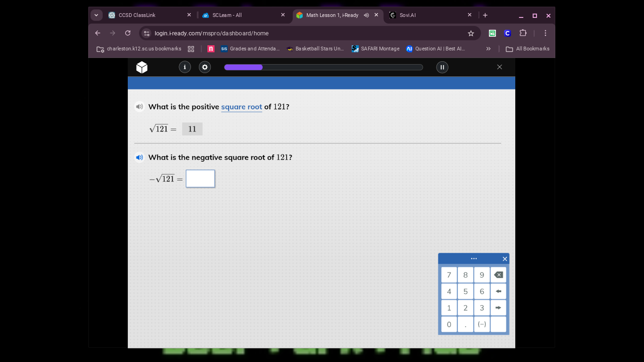The width and height of the screenshot is (644, 362).
Task: Open the keypad options via the ellipsis
Action: point(473,258)
